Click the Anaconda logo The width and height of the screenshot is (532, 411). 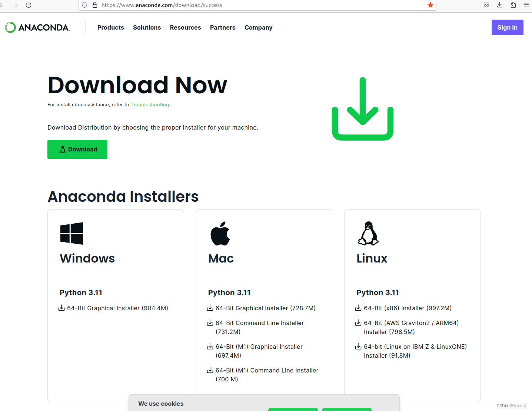[x=37, y=27]
